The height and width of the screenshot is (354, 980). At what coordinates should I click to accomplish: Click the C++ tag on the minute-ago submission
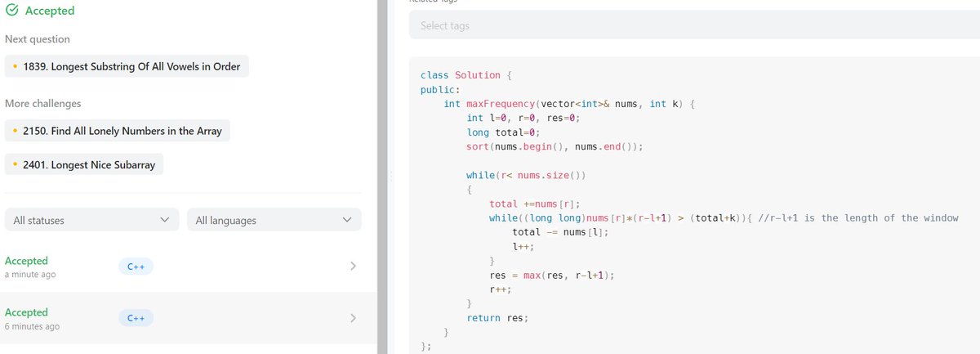pyautogui.click(x=136, y=267)
